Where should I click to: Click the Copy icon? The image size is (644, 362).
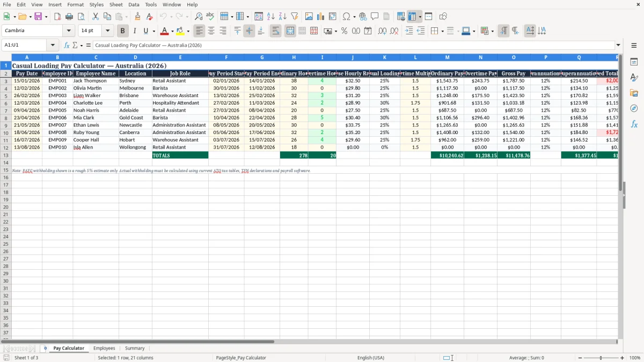pyautogui.click(x=107, y=17)
